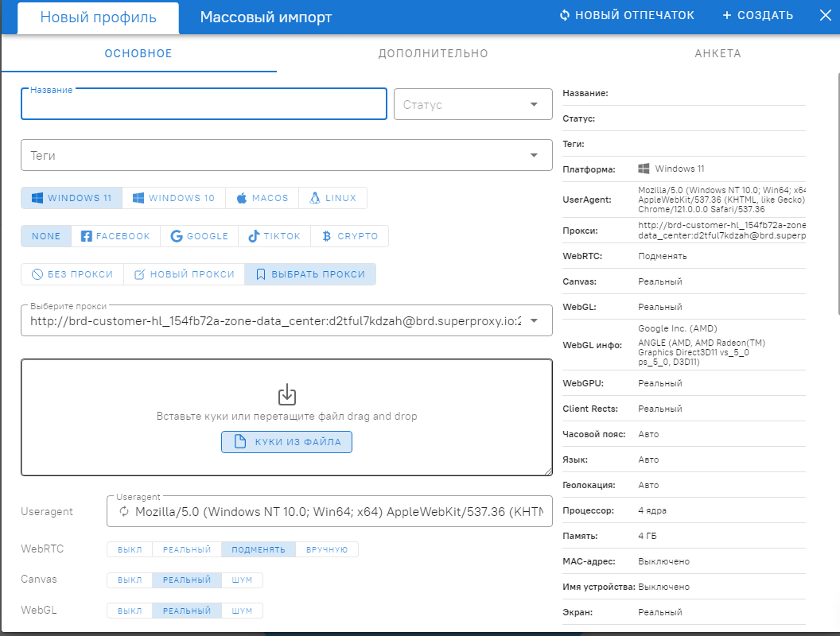Select the Linux platform option
Image resolution: width=840 pixels, height=636 pixels.
pos(332,198)
